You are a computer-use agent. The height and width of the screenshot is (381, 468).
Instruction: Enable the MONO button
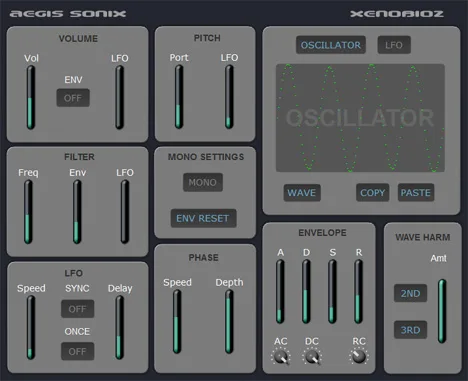[x=203, y=182]
